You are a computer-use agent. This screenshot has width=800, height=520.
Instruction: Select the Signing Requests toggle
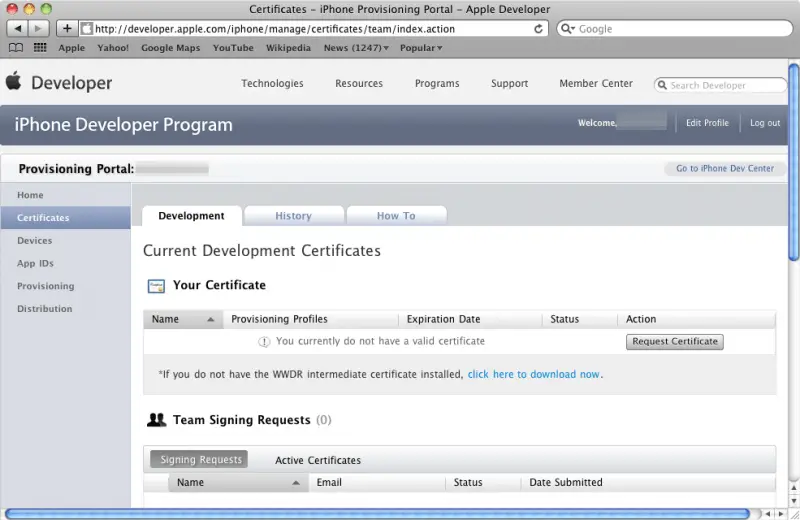(x=200, y=460)
